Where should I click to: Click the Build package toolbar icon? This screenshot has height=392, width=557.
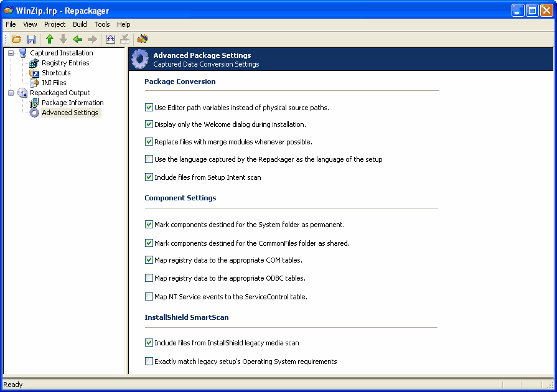tap(110, 39)
